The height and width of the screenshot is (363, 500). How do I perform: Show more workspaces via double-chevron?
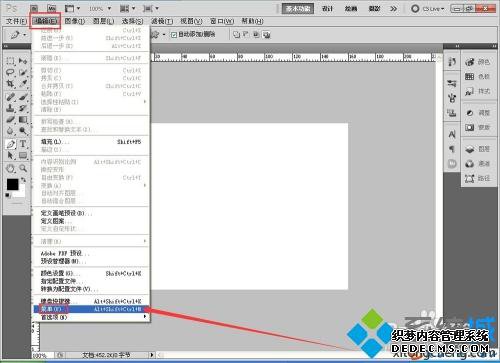[394, 9]
